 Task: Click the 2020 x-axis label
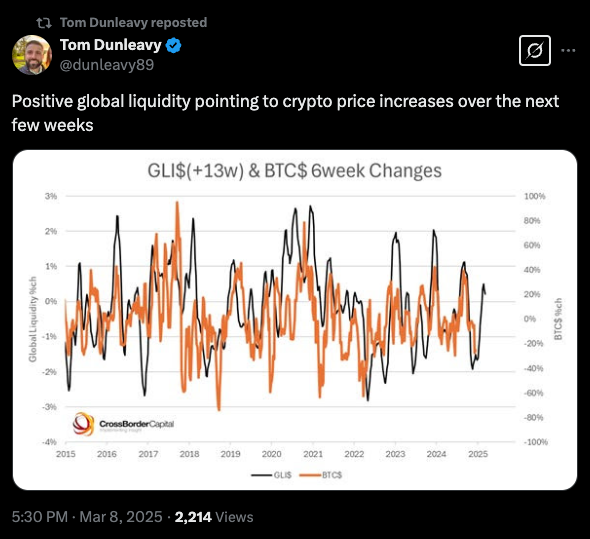click(x=272, y=454)
